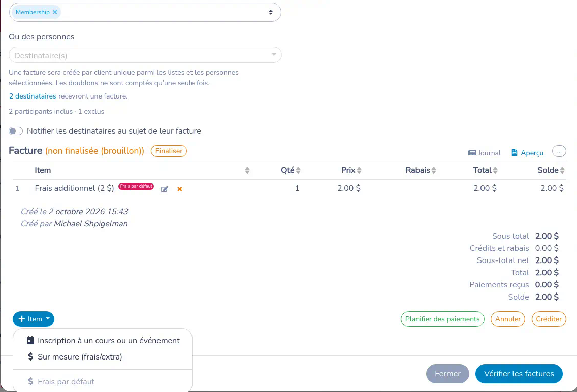This screenshot has height=392, width=577.
Task: Expand the Membership list selector arrows
Action: click(x=270, y=12)
